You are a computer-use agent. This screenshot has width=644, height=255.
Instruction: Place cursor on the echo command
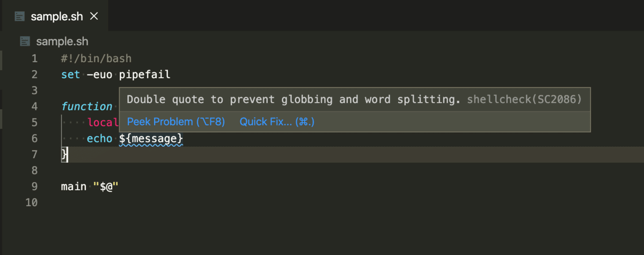click(x=99, y=138)
